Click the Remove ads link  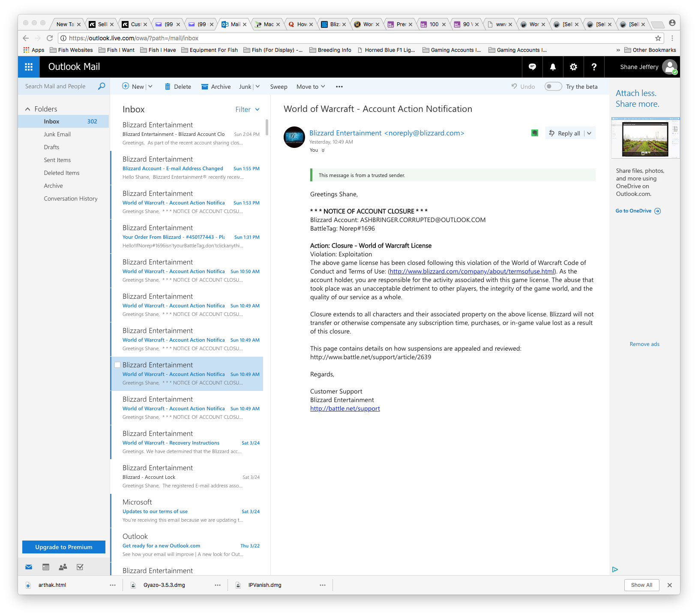[644, 344]
